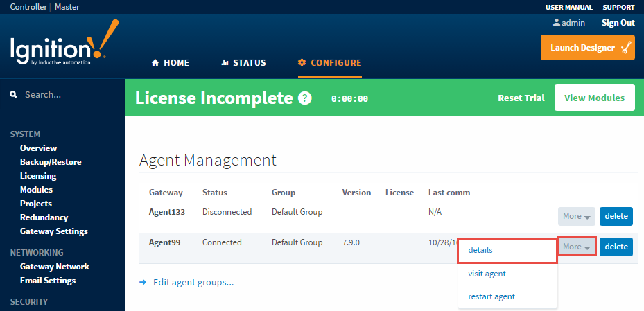Open Edit agent groups link
The width and height of the screenshot is (644, 311).
(193, 282)
